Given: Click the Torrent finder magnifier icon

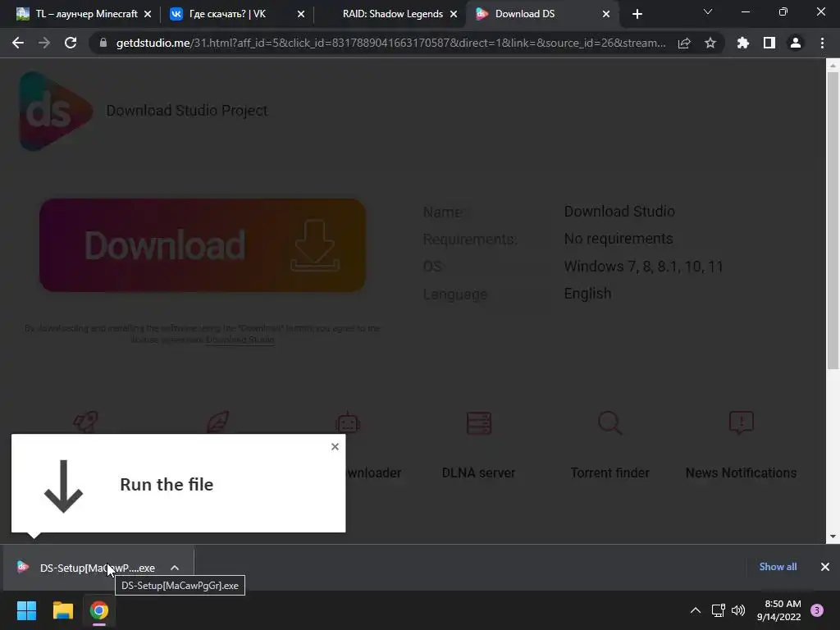Looking at the screenshot, I should pos(610,422).
